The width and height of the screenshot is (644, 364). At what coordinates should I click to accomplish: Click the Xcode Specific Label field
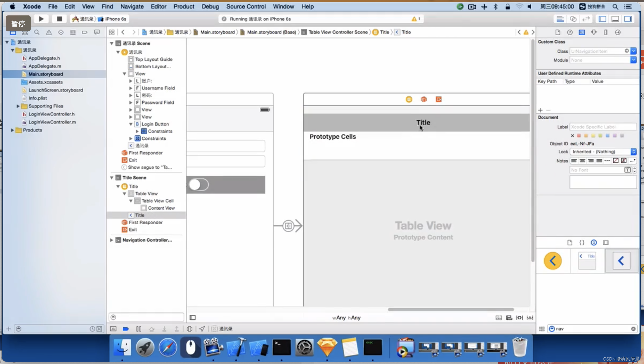[x=603, y=127]
